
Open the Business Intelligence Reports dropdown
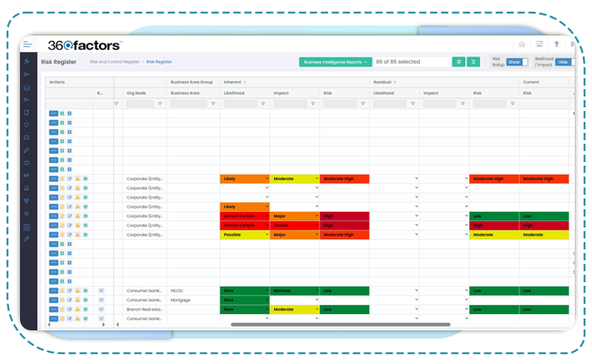(335, 62)
